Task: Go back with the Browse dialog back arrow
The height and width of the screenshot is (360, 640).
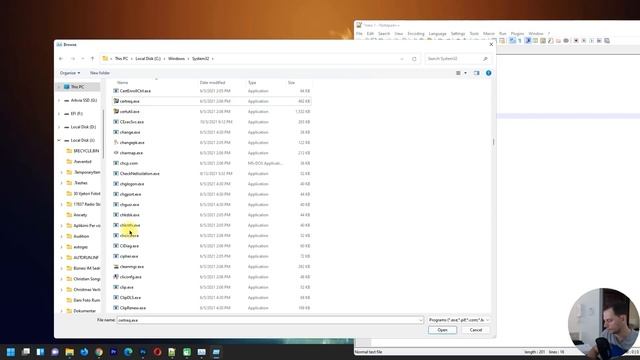Action: click(61, 59)
